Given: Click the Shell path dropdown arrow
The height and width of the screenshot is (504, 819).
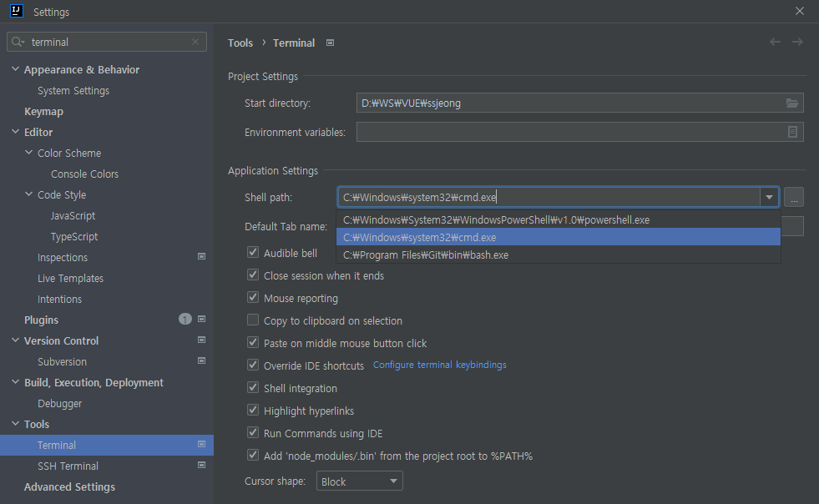Looking at the screenshot, I should pyautogui.click(x=770, y=198).
